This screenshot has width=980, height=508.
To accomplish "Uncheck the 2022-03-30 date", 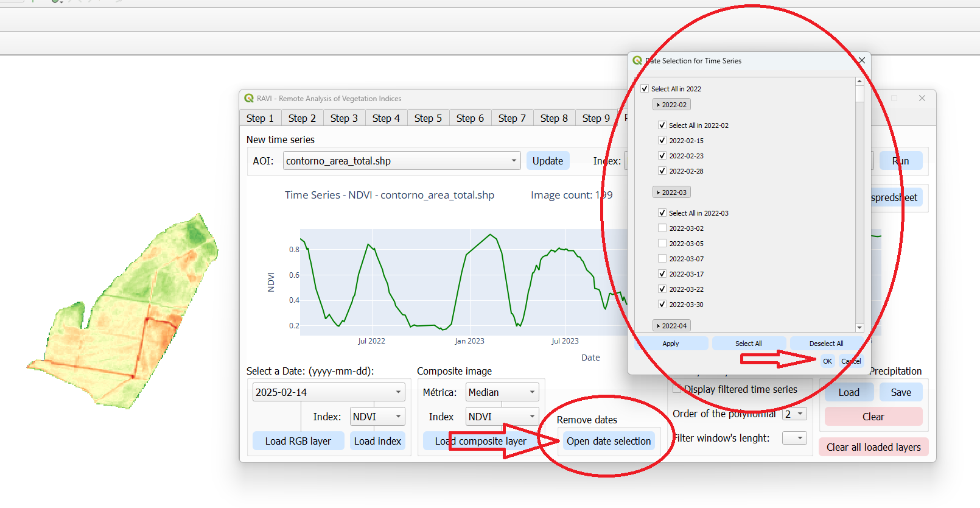I will pyautogui.click(x=662, y=305).
